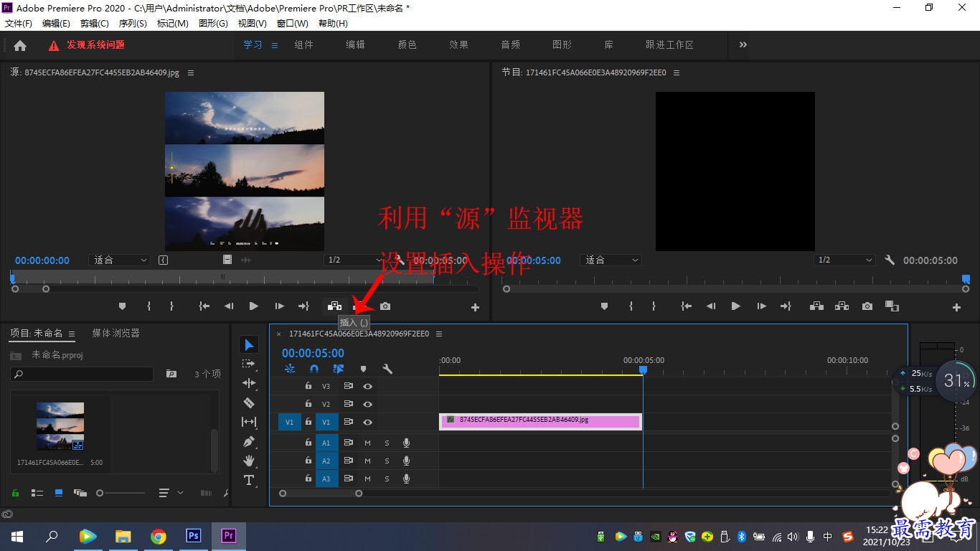
Task: Switch project panel to list view
Action: [x=37, y=493]
